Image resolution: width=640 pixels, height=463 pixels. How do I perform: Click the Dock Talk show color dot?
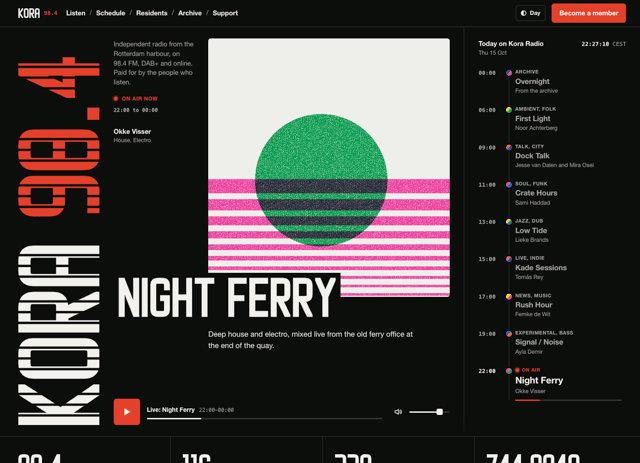click(x=509, y=147)
